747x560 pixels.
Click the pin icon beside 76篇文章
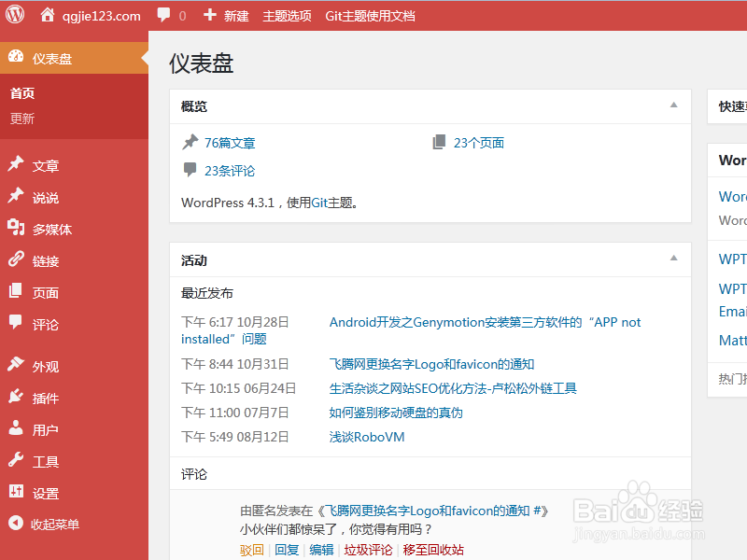coord(190,142)
